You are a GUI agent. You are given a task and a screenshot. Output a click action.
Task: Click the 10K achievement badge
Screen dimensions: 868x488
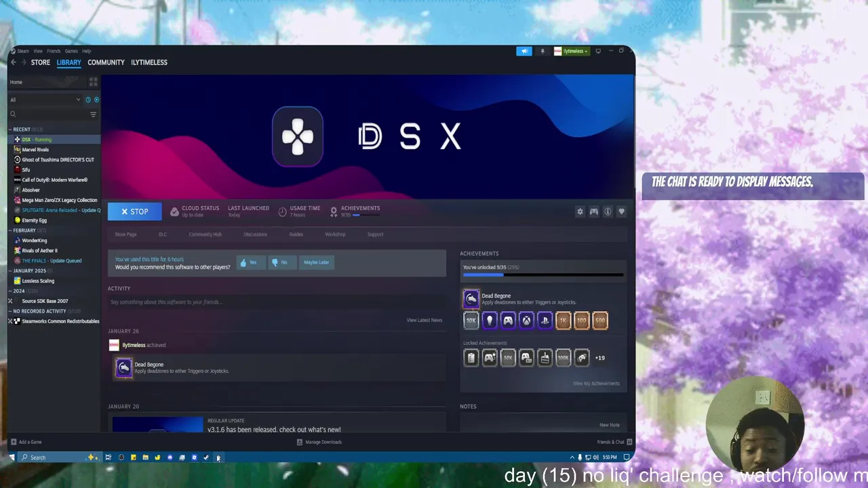[471, 320]
